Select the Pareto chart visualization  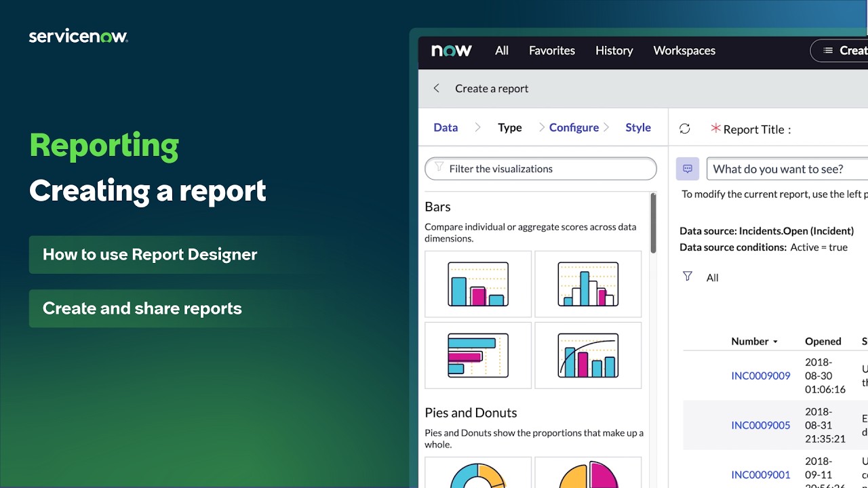[588, 355]
